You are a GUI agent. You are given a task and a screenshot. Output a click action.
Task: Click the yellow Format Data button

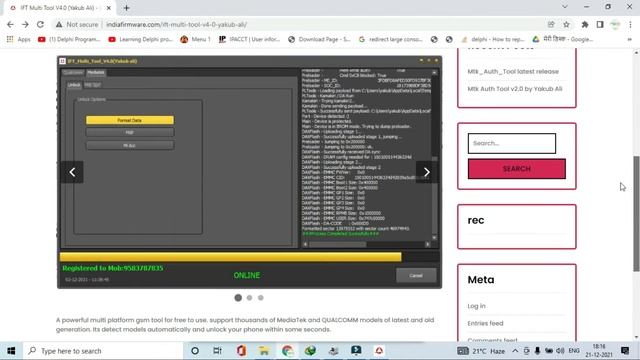point(130,120)
